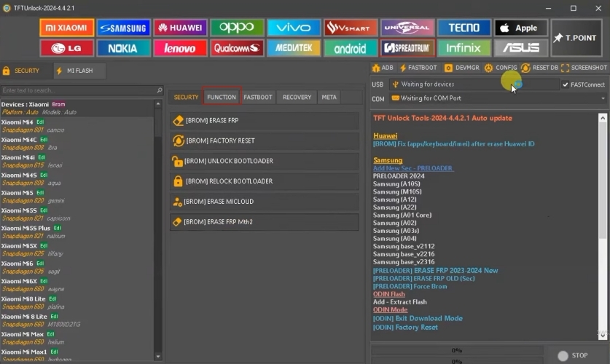
Task: Select the Universal brand button
Action: click(x=407, y=28)
